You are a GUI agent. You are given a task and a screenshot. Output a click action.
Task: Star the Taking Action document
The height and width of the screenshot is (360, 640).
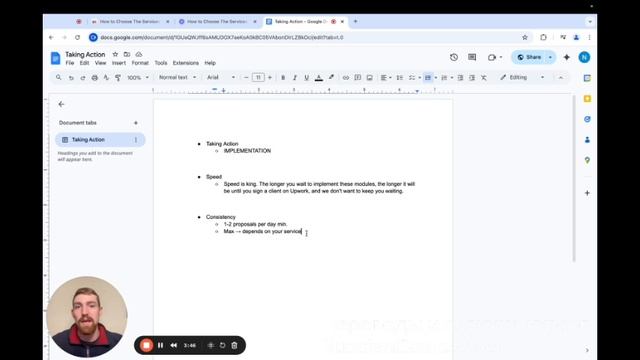click(x=115, y=54)
